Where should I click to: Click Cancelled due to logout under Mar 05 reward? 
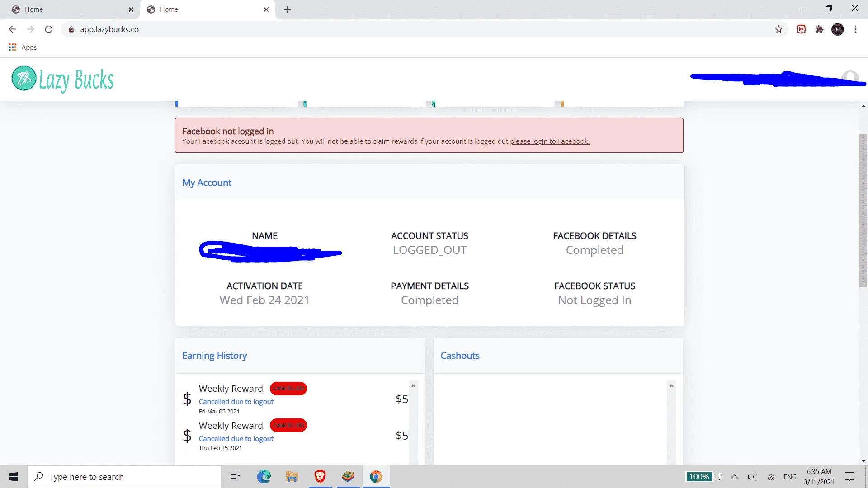click(236, 401)
